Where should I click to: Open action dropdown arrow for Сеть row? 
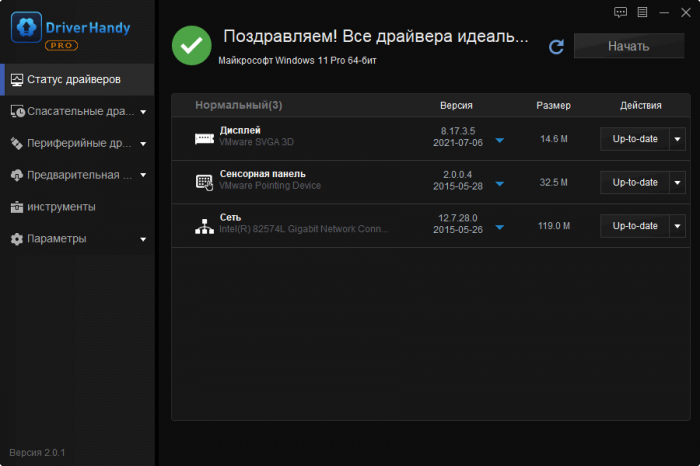coord(677,226)
